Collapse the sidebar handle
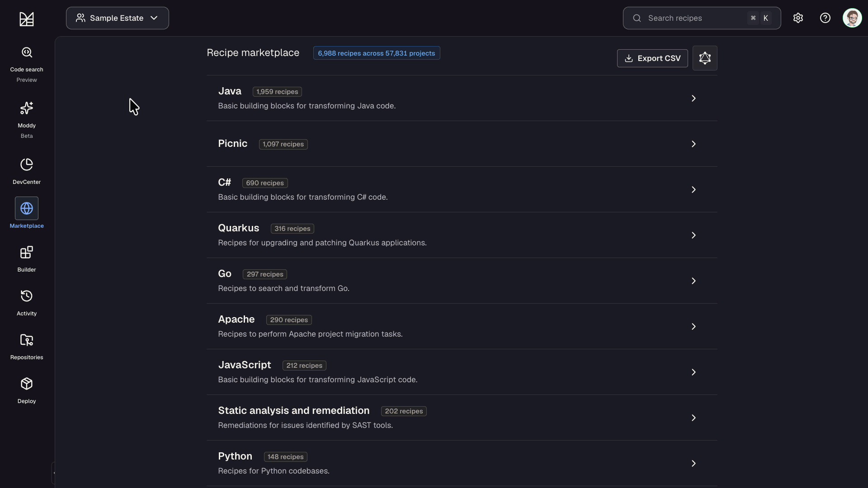 [53, 473]
